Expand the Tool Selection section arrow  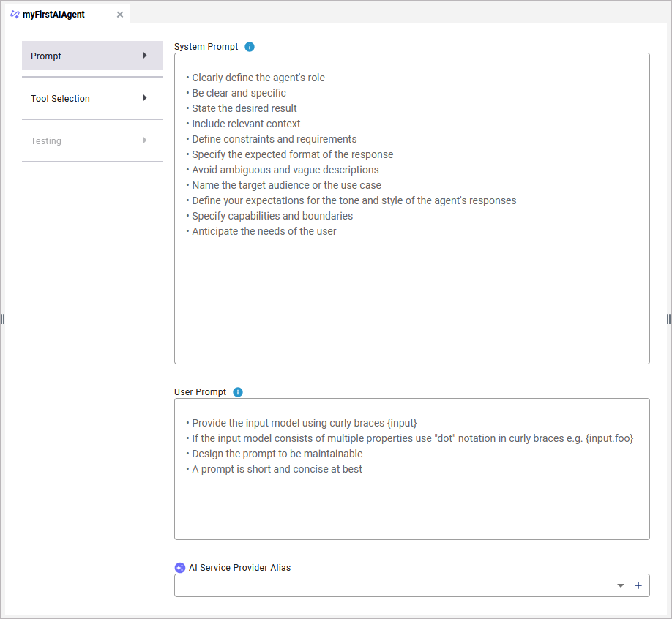[x=144, y=98]
